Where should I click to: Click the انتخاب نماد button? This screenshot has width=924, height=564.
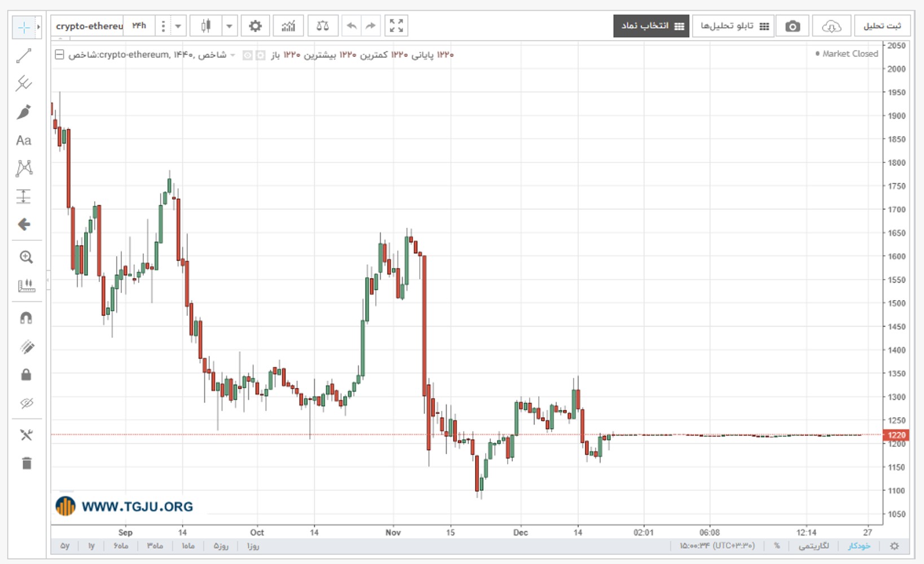coord(652,26)
